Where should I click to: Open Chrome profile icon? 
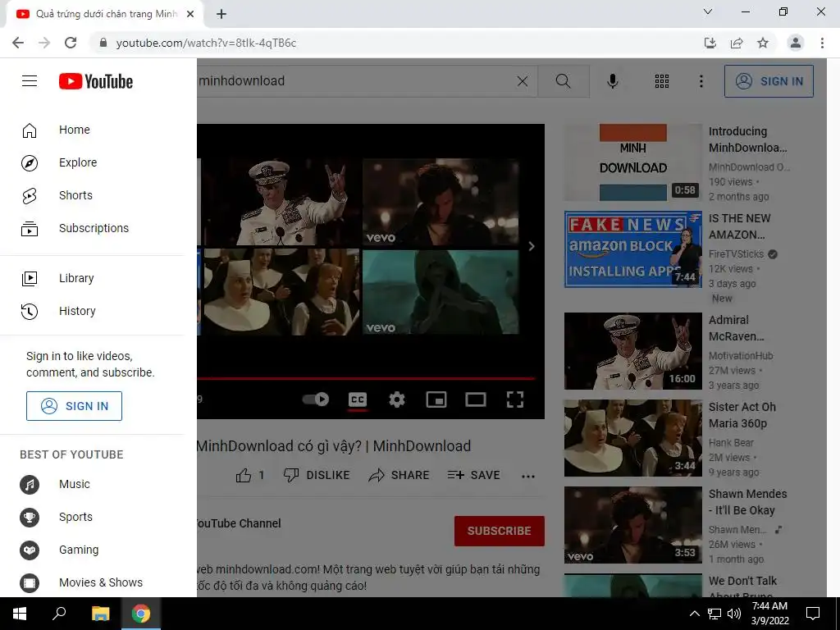(796, 43)
